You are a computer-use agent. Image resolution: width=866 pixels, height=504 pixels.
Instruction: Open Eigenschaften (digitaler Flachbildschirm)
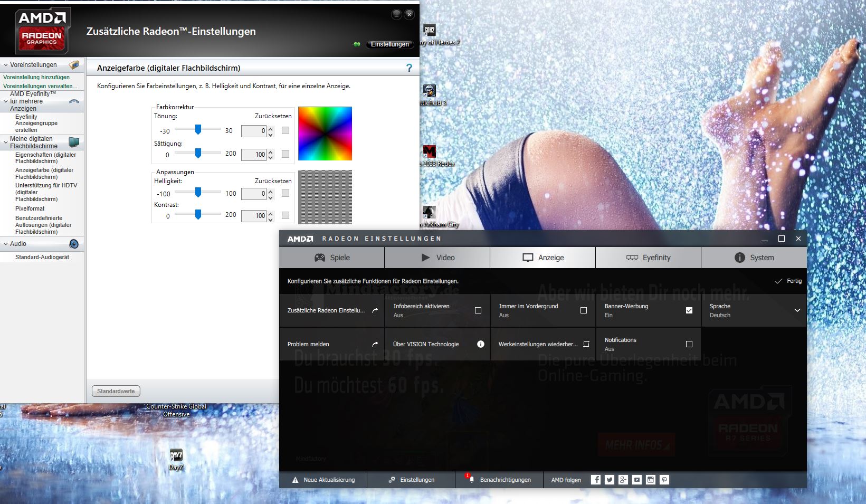click(46, 158)
